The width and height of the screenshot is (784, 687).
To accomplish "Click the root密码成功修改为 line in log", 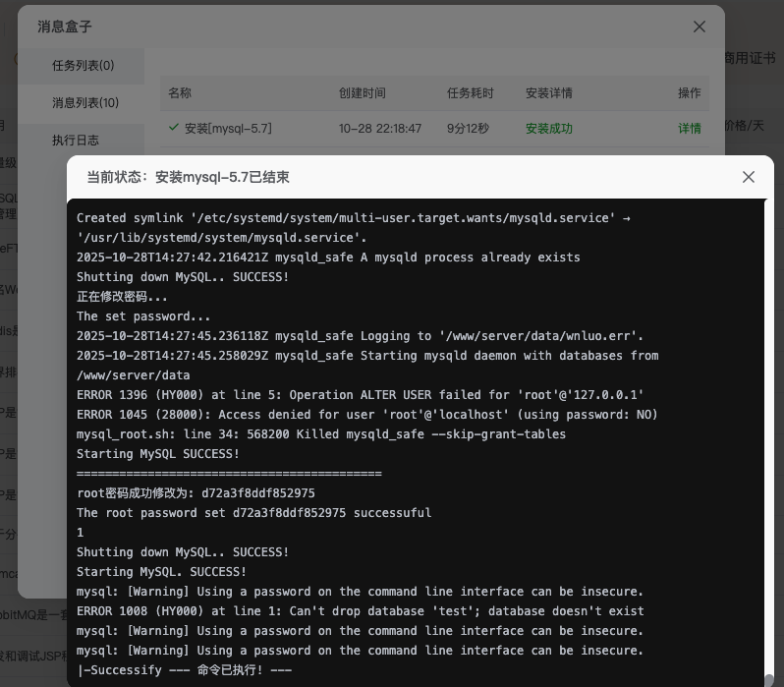I will pyautogui.click(x=196, y=493).
